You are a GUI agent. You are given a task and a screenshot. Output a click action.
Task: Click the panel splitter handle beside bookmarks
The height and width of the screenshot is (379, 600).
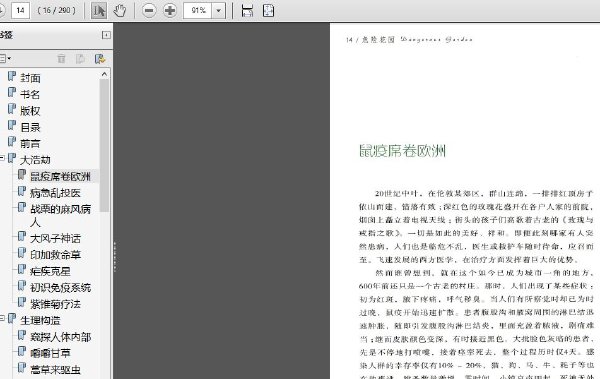pyautogui.click(x=114, y=256)
